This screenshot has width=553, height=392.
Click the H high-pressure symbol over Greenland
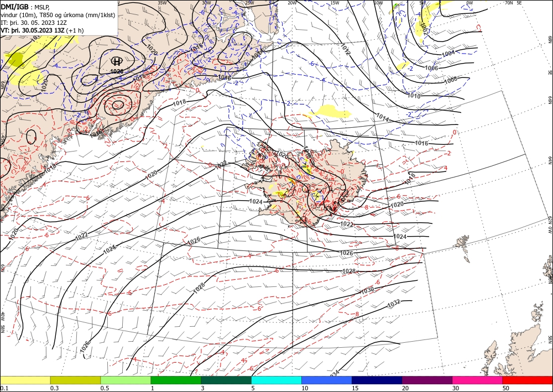point(116,62)
